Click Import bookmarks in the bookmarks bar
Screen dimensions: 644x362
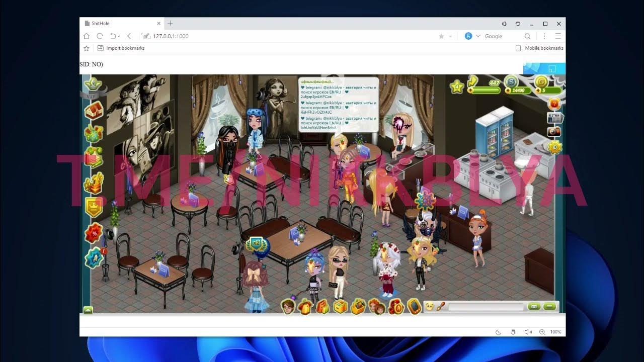[121, 48]
